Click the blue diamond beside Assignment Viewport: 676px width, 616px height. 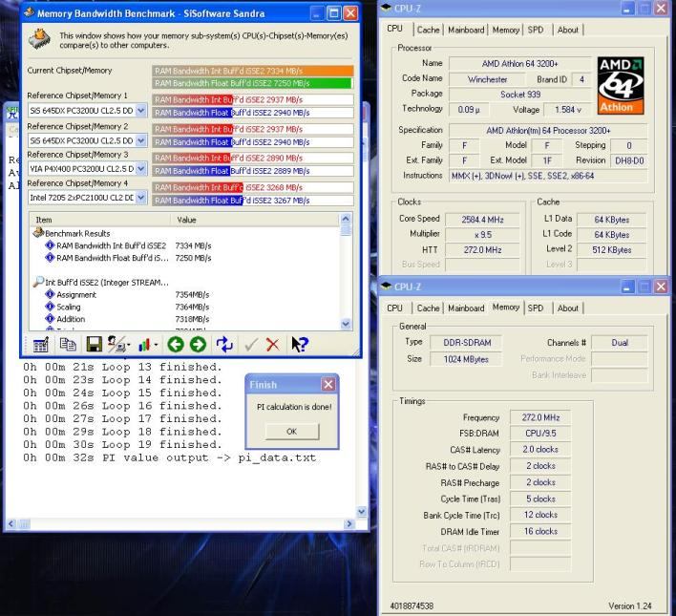point(50,294)
